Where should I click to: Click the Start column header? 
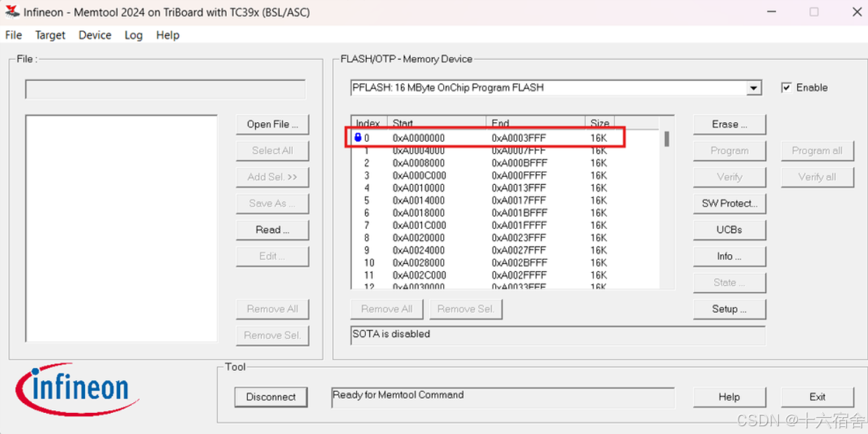point(436,124)
